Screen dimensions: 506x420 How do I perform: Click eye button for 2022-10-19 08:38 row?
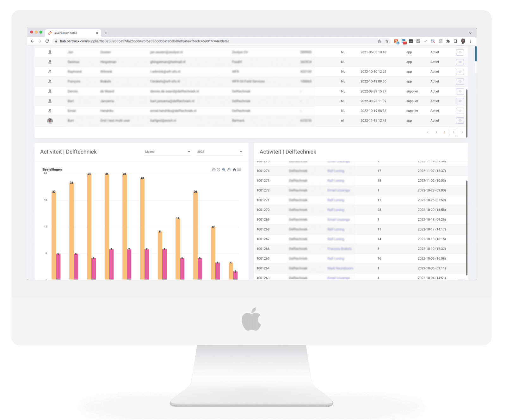click(460, 111)
